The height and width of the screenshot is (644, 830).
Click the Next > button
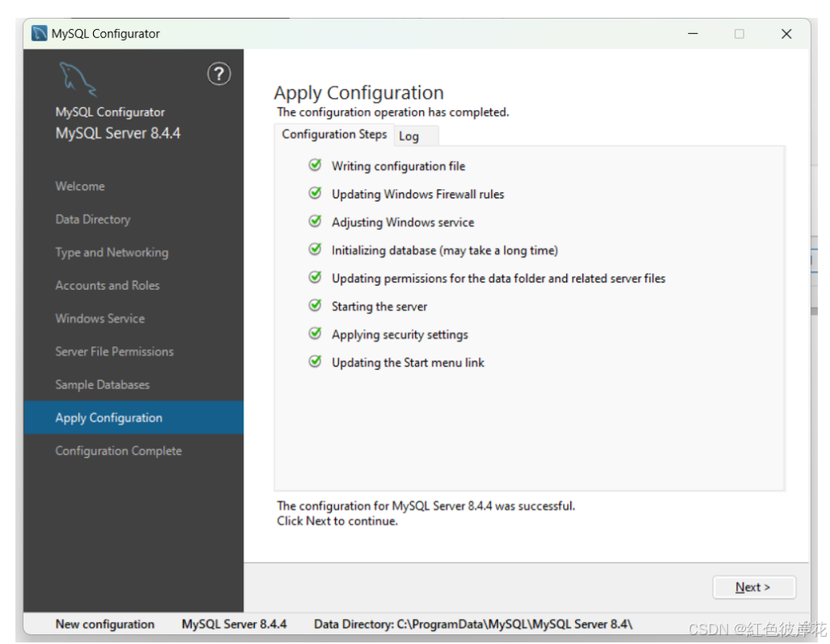click(753, 587)
